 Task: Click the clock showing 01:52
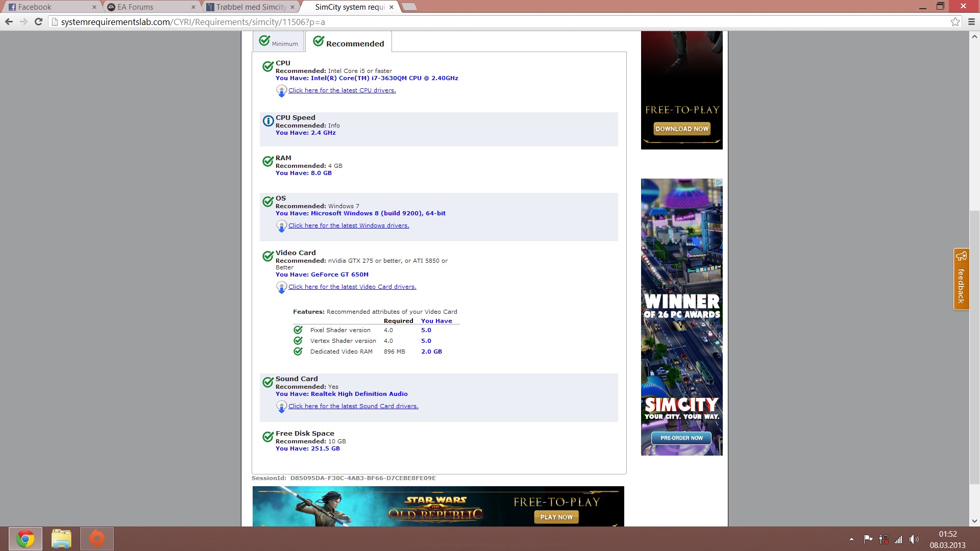point(947,534)
